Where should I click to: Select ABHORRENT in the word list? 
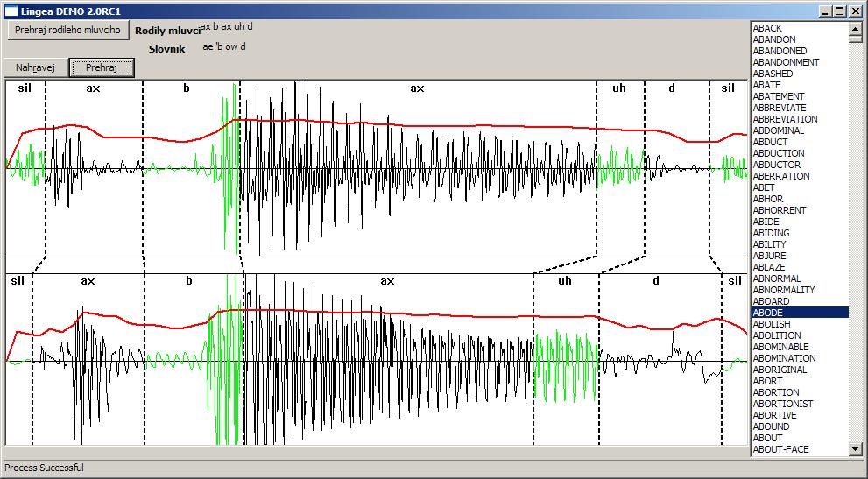tap(800, 210)
